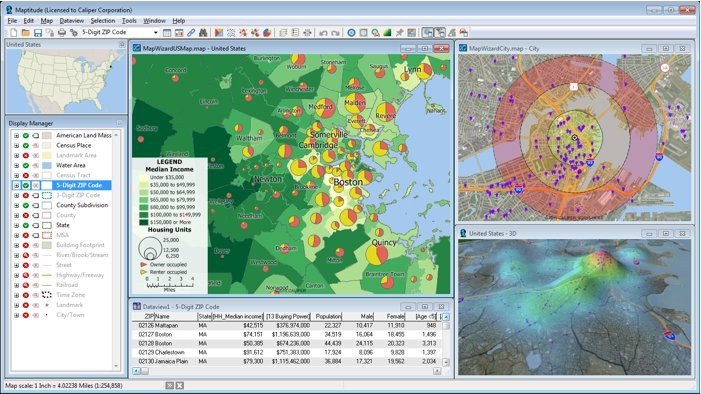
Task: Click the HH_Median Income column header
Action: click(x=237, y=316)
